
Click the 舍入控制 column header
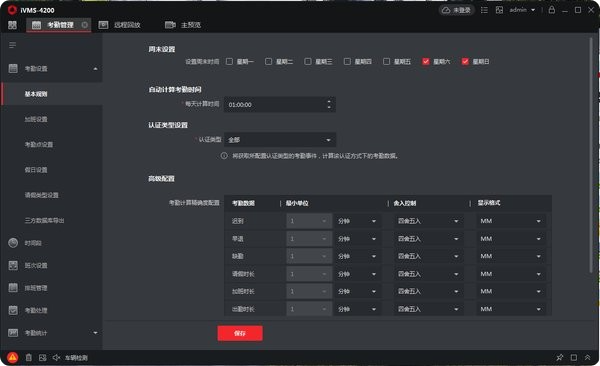click(x=404, y=203)
